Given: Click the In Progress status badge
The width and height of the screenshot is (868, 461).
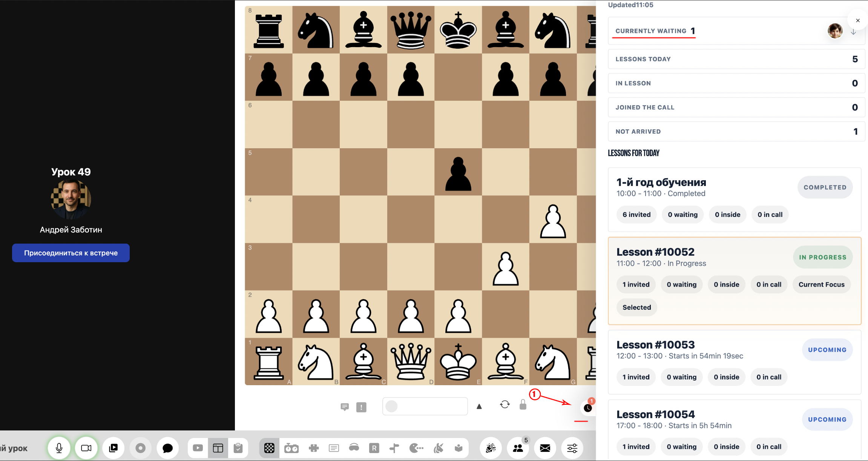Looking at the screenshot, I should (x=823, y=257).
